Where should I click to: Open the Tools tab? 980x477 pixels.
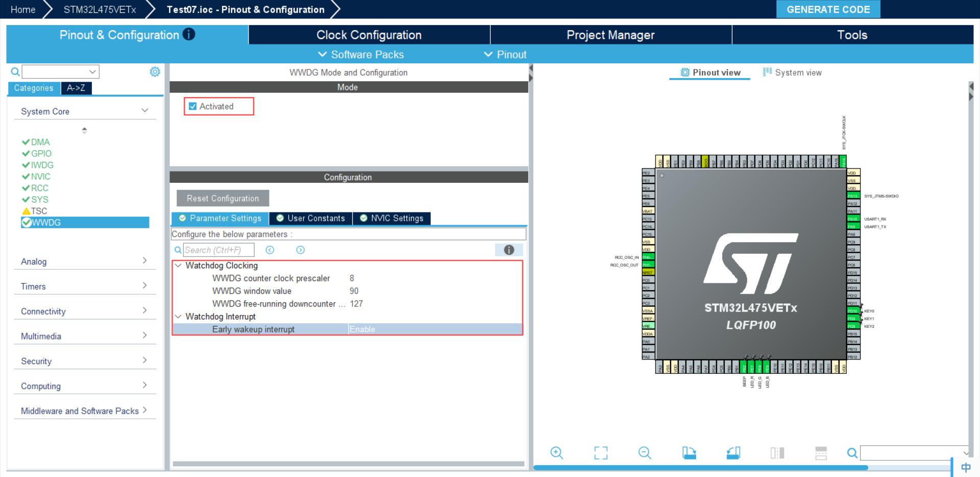pyautogui.click(x=852, y=35)
